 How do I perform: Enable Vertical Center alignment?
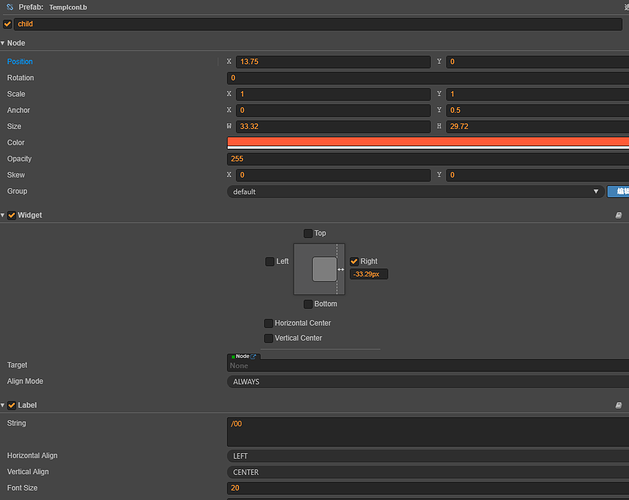point(268,338)
